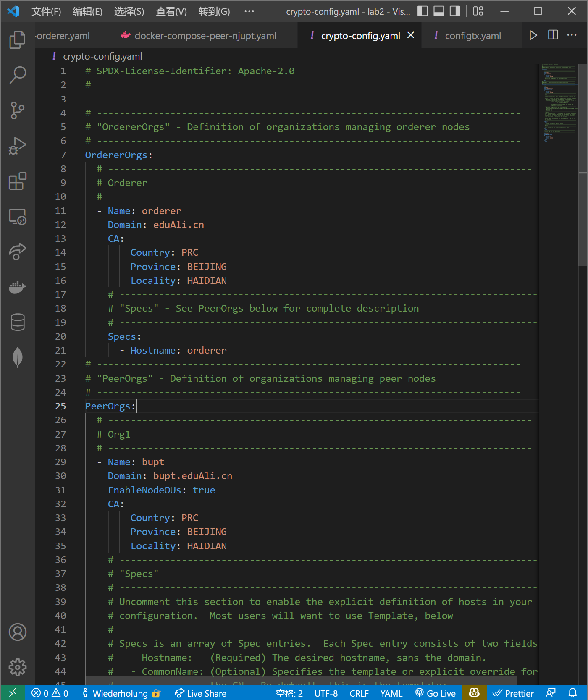The width and height of the screenshot is (588, 700).
Task: Close the crypto-config.yaml tab
Action: tap(411, 35)
